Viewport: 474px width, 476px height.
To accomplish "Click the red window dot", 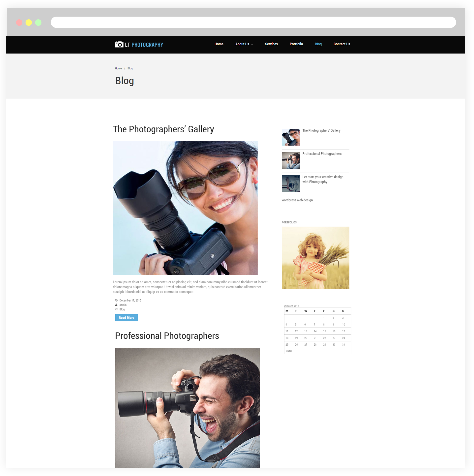I will (19, 23).
